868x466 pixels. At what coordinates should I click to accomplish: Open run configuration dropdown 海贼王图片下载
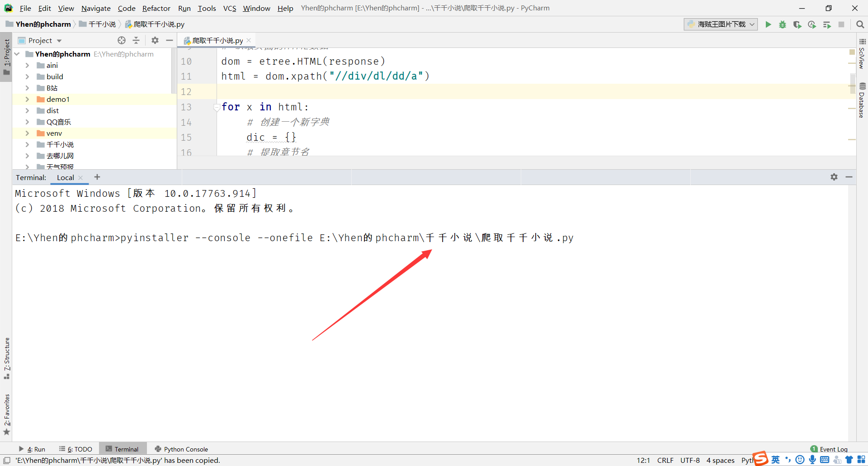click(x=721, y=24)
